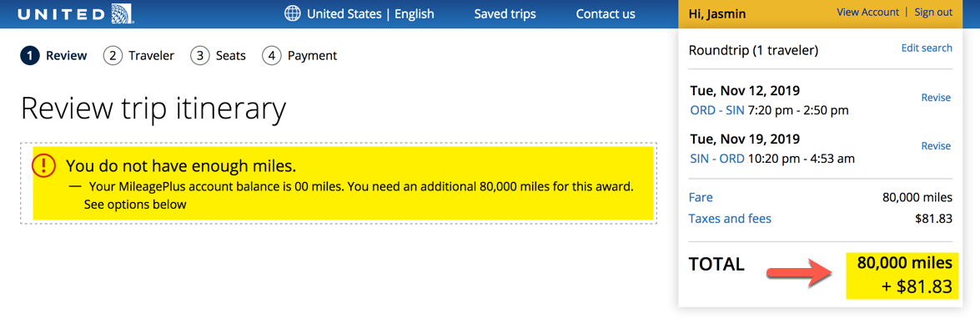Select step 3 Seats circle
Viewport: 980px width, 329px height.
coord(199,56)
